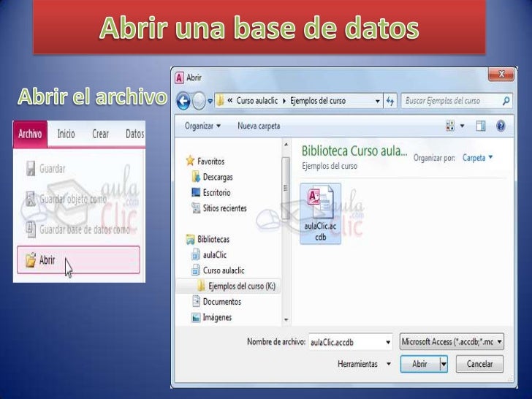The height and width of the screenshot is (399, 532).
Task: Click the Nueva carpeta button
Action: (259, 126)
